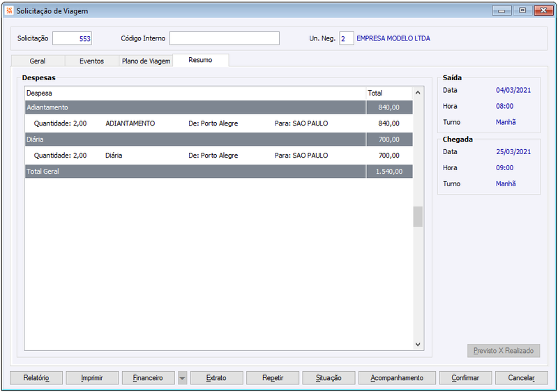Click the Chegada hour 09:00
The width and height of the screenshot is (558, 392).
(x=504, y=168)
